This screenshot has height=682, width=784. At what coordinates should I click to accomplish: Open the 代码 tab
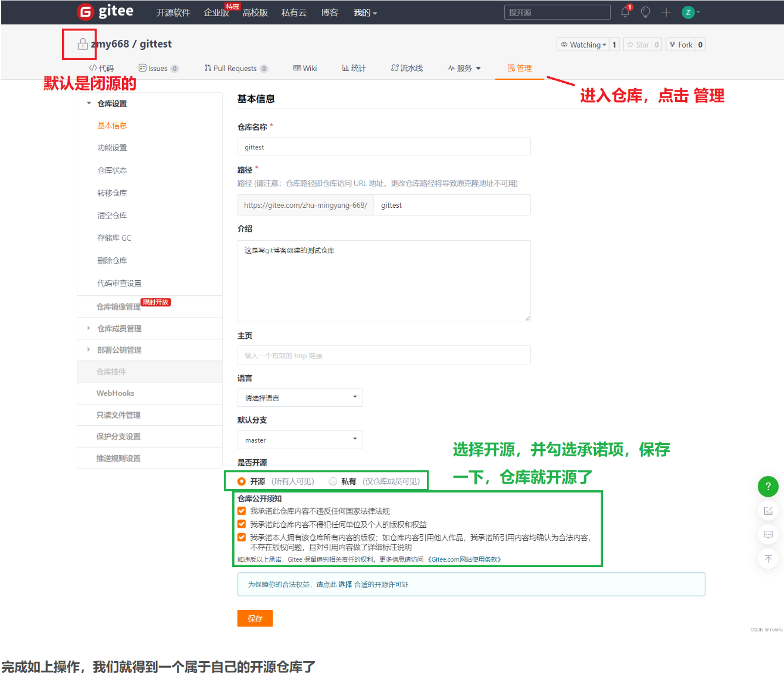click(101, 68)
